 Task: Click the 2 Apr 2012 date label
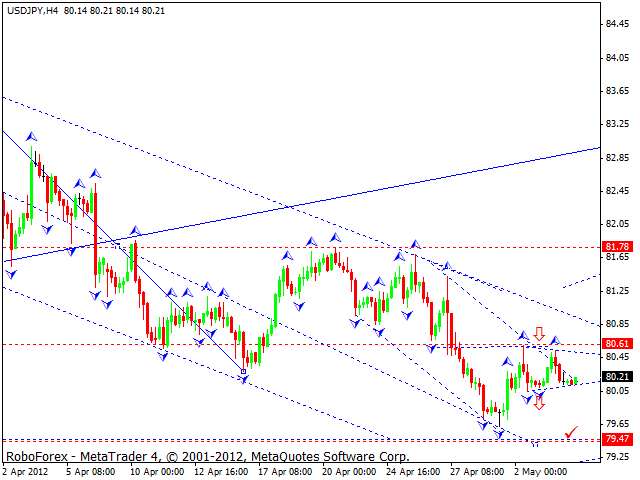click(x=26, y=472)
